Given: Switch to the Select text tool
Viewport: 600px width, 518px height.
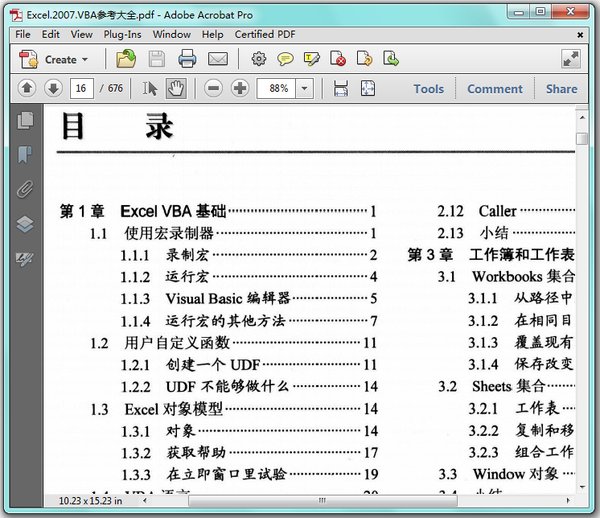Looking at the screenshot, I should (x=150, y=89).
